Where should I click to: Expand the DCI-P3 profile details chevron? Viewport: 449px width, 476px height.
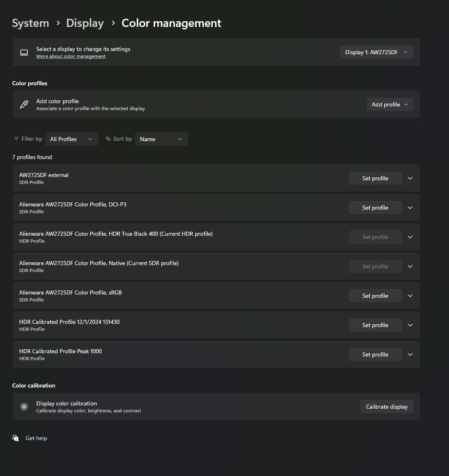[x=410, y=208]
